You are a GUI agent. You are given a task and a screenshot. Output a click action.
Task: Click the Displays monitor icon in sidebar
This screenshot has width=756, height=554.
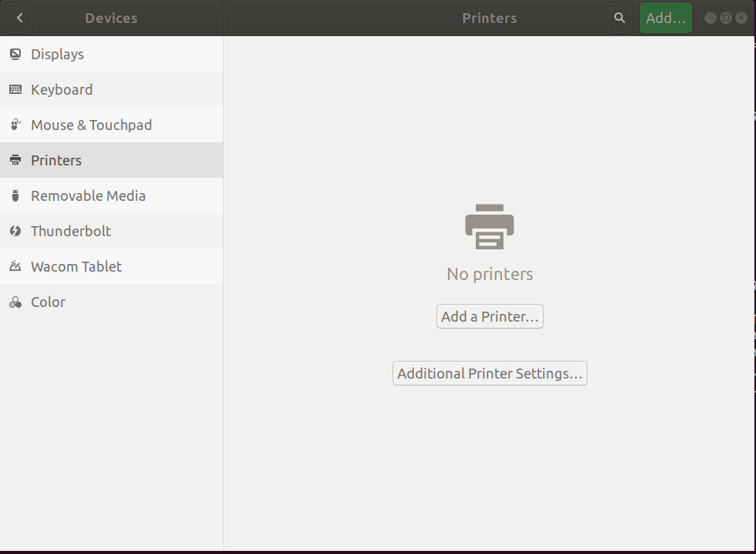point(15,55)
